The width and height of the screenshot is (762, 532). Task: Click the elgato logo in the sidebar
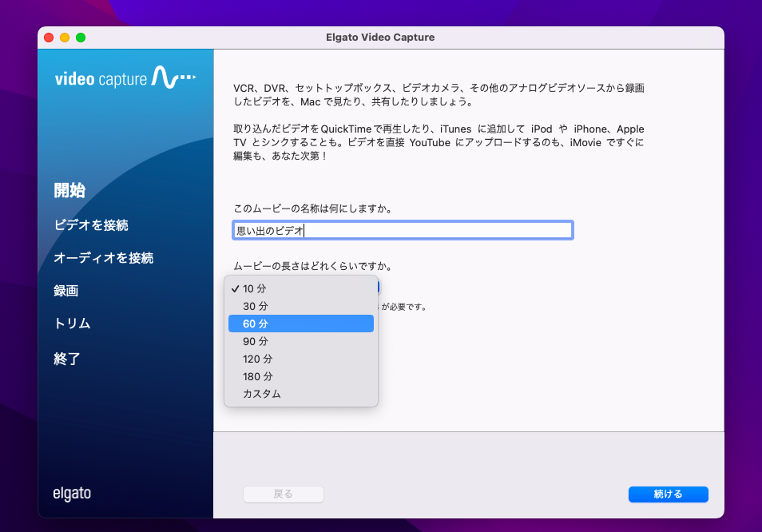[72, 494]
